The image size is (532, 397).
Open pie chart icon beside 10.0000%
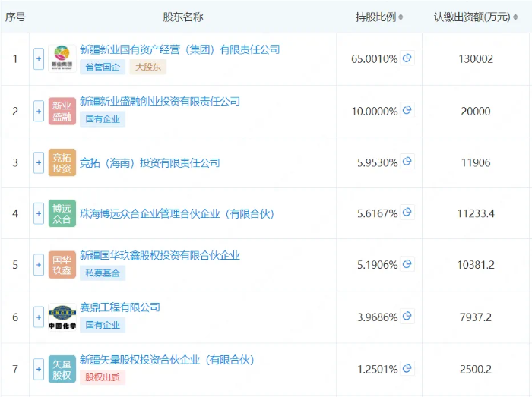407,110
